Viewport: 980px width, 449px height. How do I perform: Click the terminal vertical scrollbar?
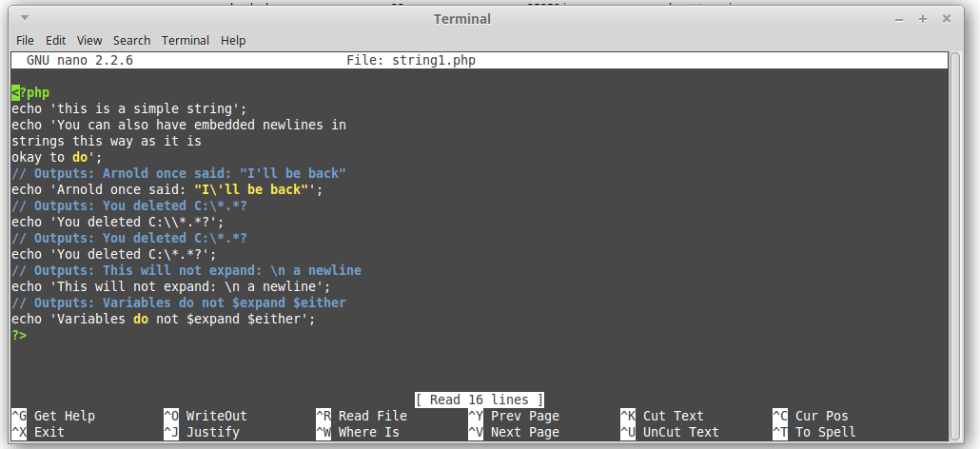954,246
